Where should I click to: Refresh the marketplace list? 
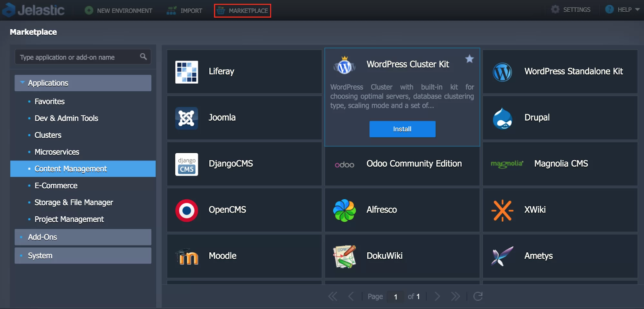tap(478, 297)
